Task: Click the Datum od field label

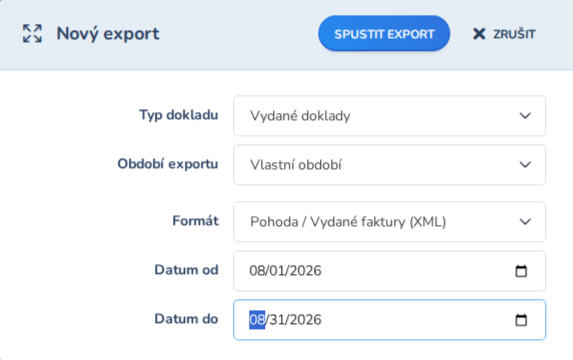Action: (186, 270)
